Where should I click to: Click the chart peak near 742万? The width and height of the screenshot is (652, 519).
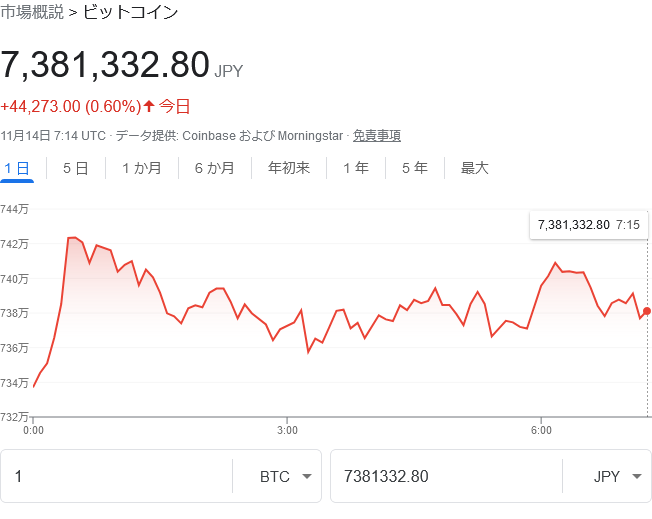click(71, 238)
